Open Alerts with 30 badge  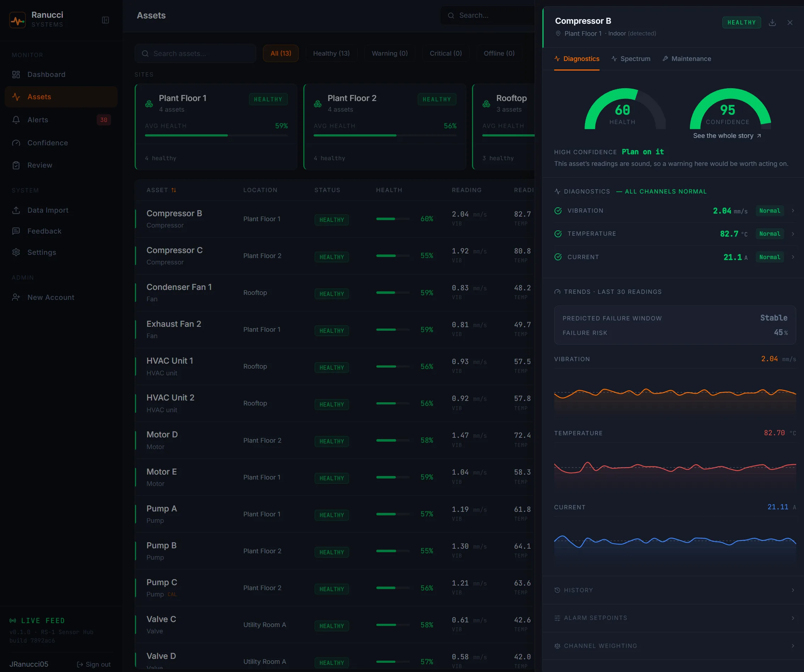[x=61, y=120]
